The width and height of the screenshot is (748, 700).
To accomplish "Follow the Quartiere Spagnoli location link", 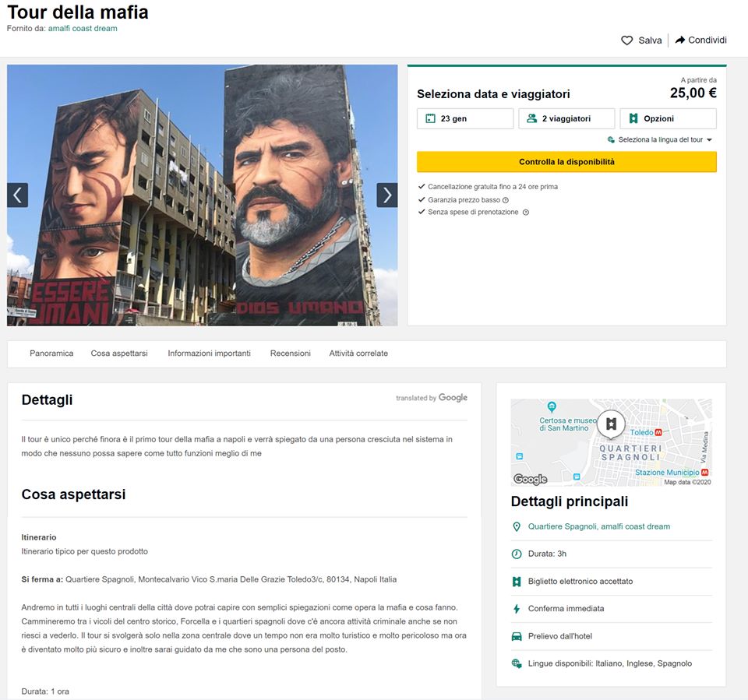I will pos(598,527).
